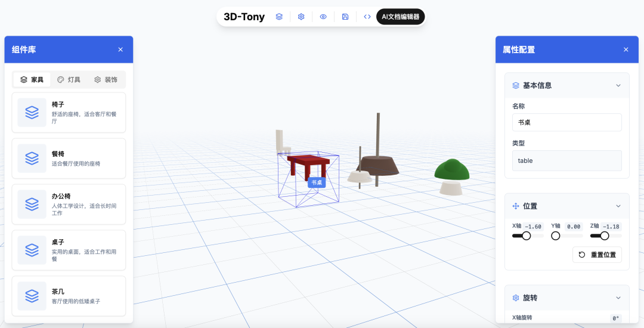Click the 桌子 component icon
This screenshot has height=328, width=644.
32,250
